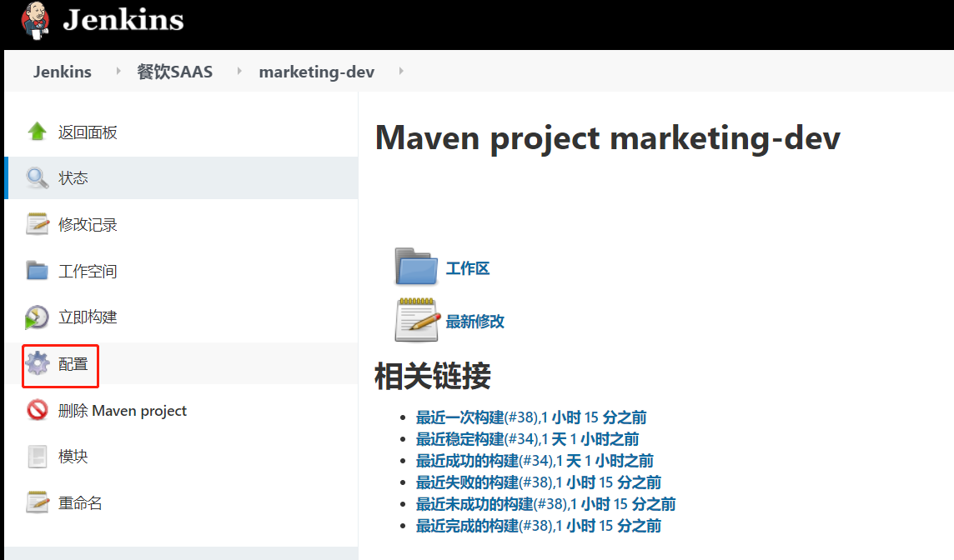Click the 相关链接 heading
The width and height of the screenshot is (954, 560).
pos(433,376)
